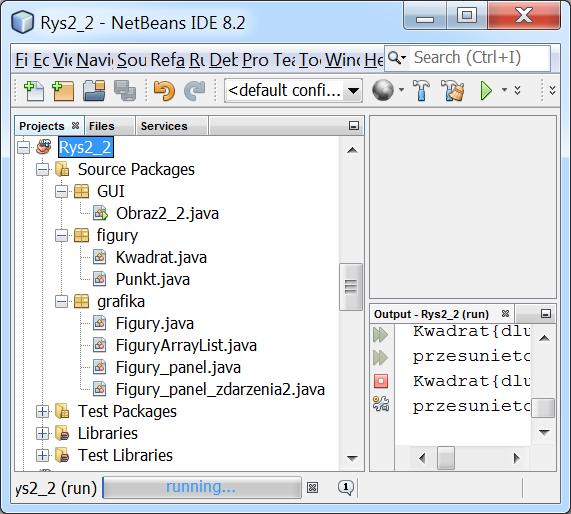Screen dimensions: 571x514
Task: Click the New Project toolbar icon
Action: 63,91
